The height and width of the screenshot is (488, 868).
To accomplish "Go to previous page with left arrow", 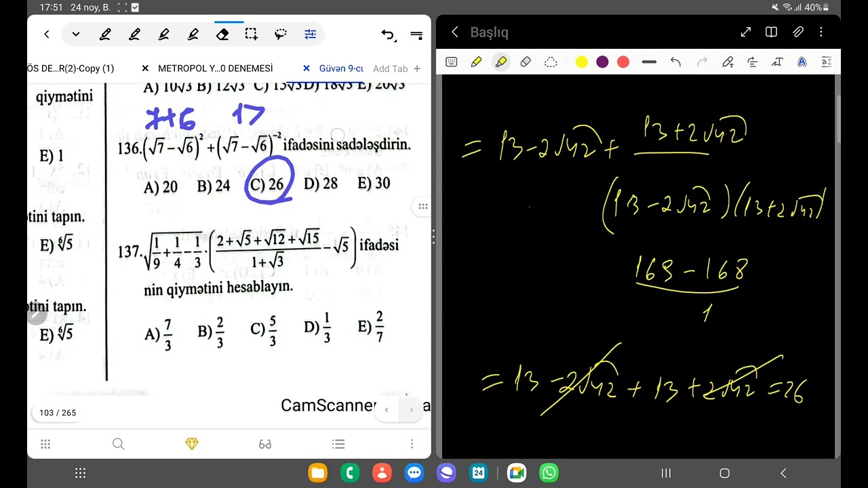I will point(387,409).
